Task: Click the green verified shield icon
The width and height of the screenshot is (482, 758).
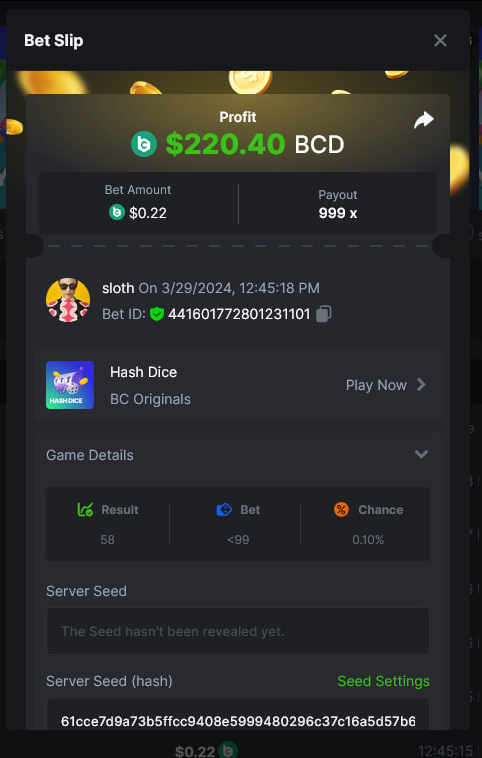Action: (x=157, y=314)
